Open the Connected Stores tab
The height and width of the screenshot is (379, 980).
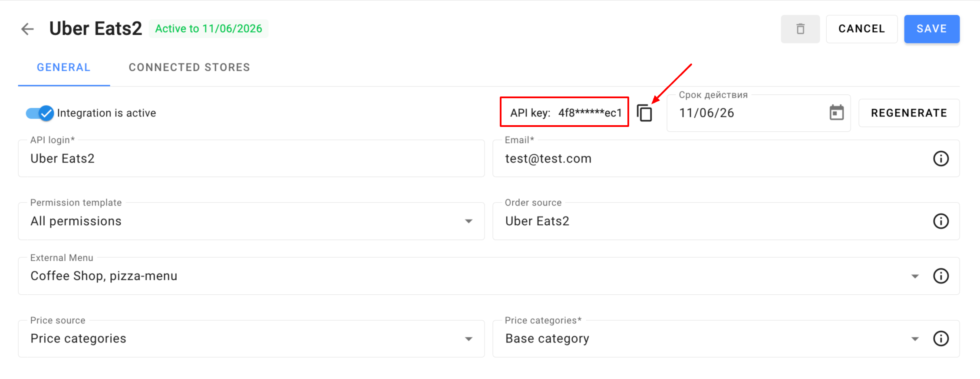tap(189, 67)
